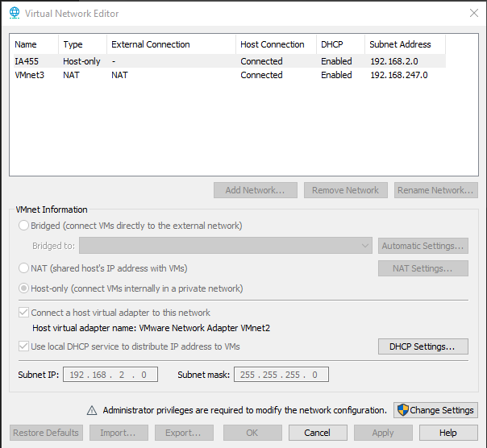
Task: Click the Enabled DHCP cell in IA455 row
Action: tap(336, 61)
